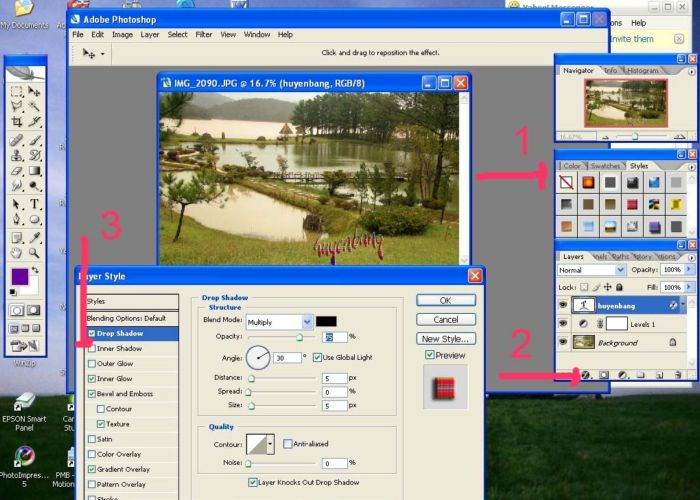Open the Layer menu
The width and height of the screenshot is (700, 500).
(150, 34)
